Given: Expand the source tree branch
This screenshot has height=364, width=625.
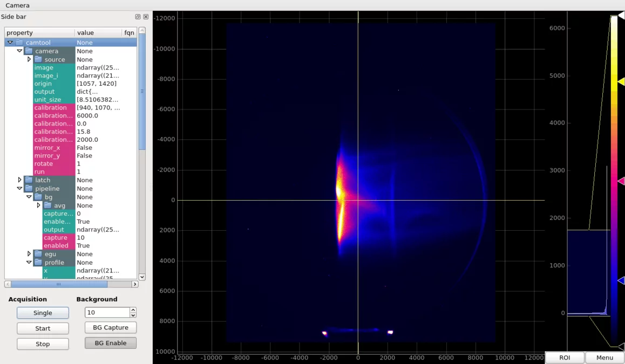Looking at the screenshot, I should click(30, 59).
